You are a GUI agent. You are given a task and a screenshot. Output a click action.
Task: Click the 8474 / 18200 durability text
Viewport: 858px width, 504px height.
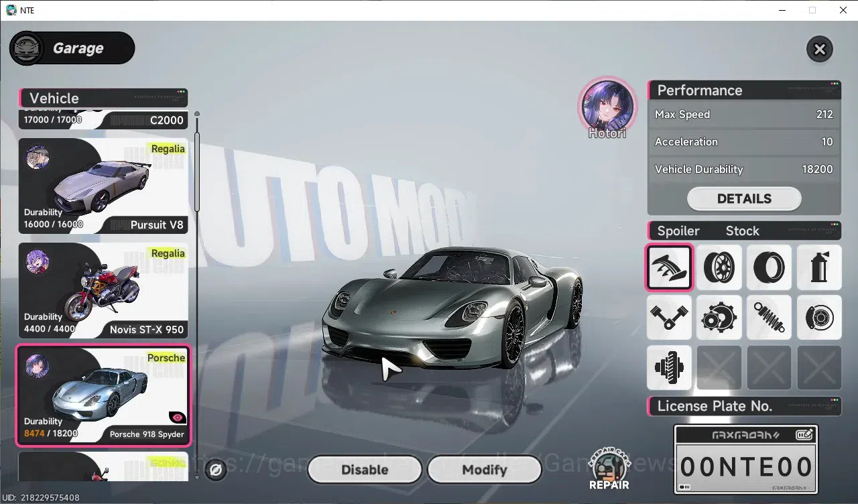pyautogui.click(x=51, y=434)
